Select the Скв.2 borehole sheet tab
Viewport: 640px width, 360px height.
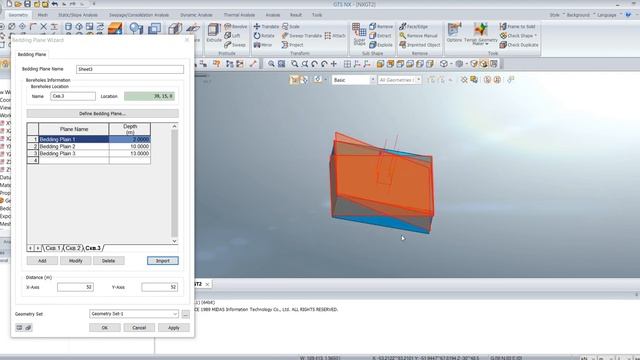point(73,248)
